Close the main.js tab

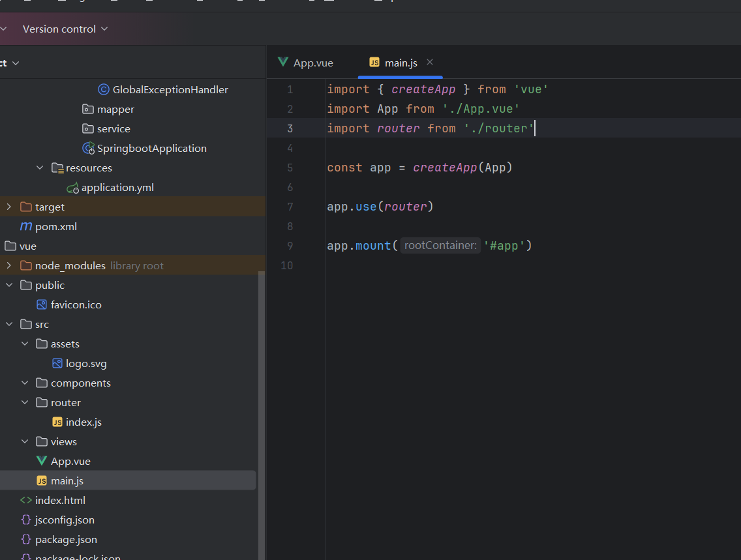click(429, 63)
